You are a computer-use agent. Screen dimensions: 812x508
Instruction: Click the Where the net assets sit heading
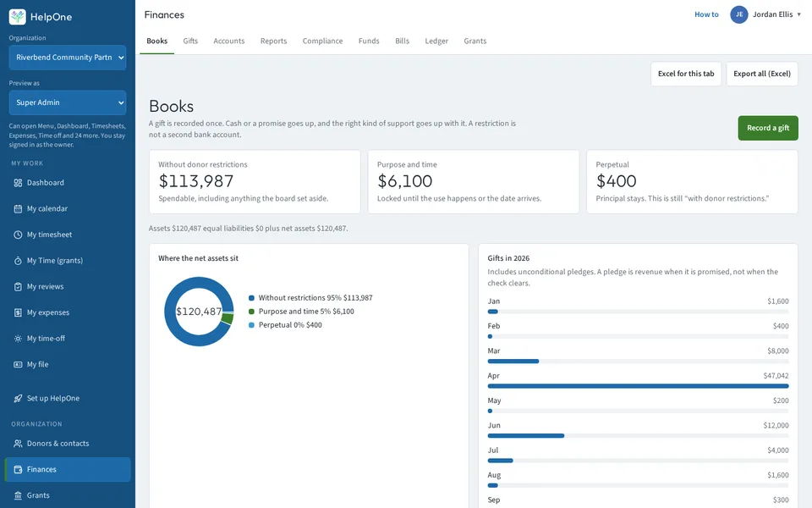(x=198, y=258)
